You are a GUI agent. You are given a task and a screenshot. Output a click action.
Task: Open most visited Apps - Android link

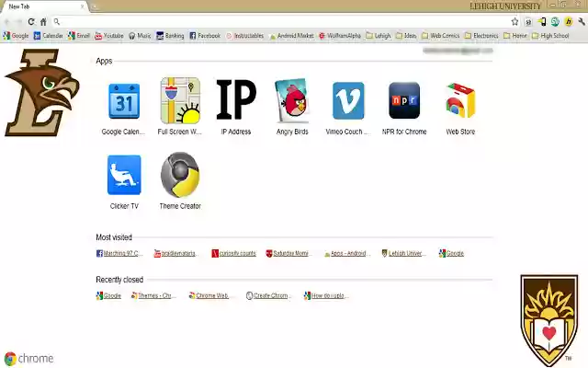pos(347,254)
